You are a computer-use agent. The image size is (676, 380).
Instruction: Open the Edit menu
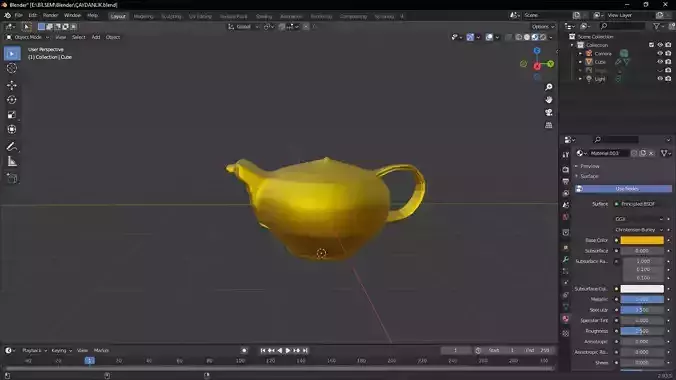coord(33,16)
